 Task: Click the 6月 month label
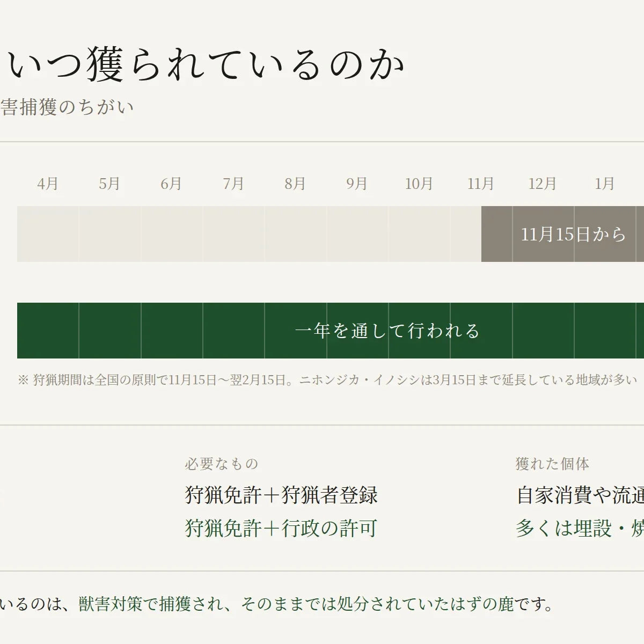click(171, 184)
